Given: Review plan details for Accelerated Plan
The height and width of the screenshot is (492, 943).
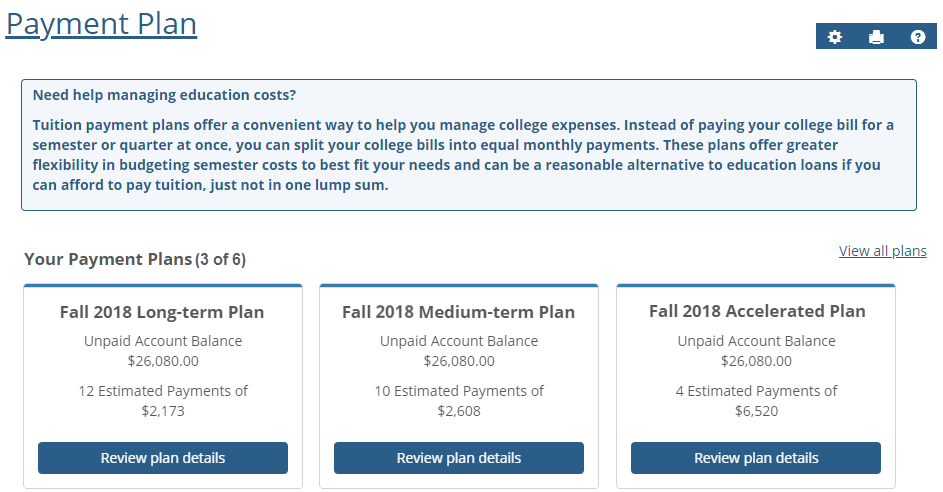Looking at the screenshot, I should (756, 458).
